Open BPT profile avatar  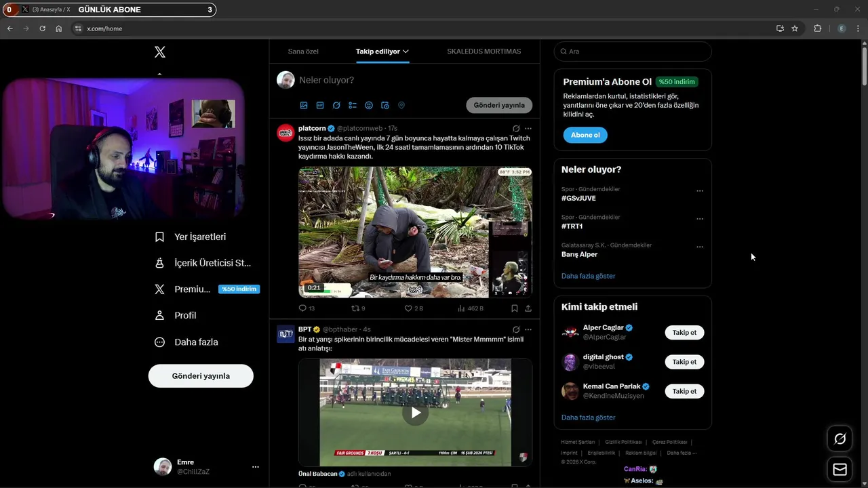[285, 333]
